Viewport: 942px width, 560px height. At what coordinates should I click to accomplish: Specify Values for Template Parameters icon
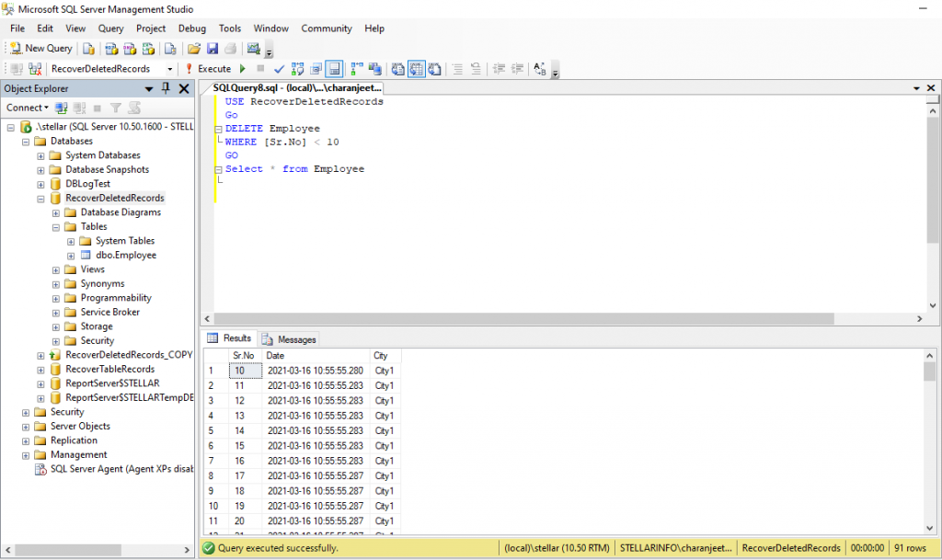539,69
